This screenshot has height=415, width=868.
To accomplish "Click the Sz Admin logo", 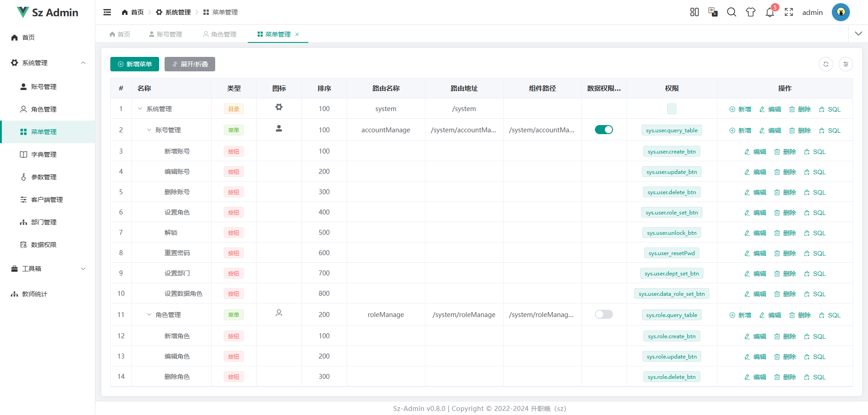I will 47,12.
